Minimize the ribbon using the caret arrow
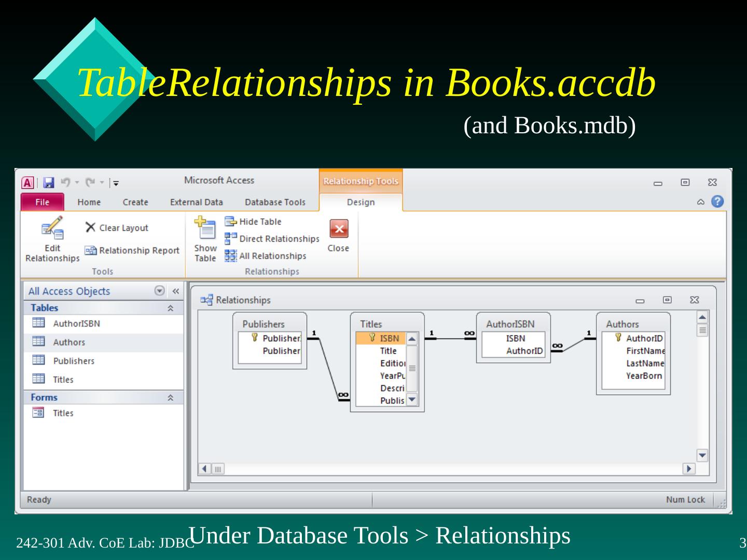 700,202
